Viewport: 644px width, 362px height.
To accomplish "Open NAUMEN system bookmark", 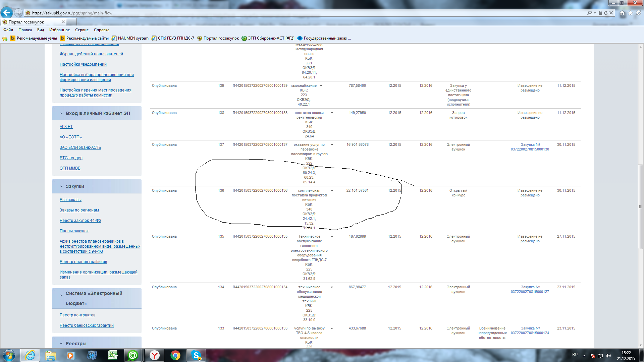I will point(133,38).
